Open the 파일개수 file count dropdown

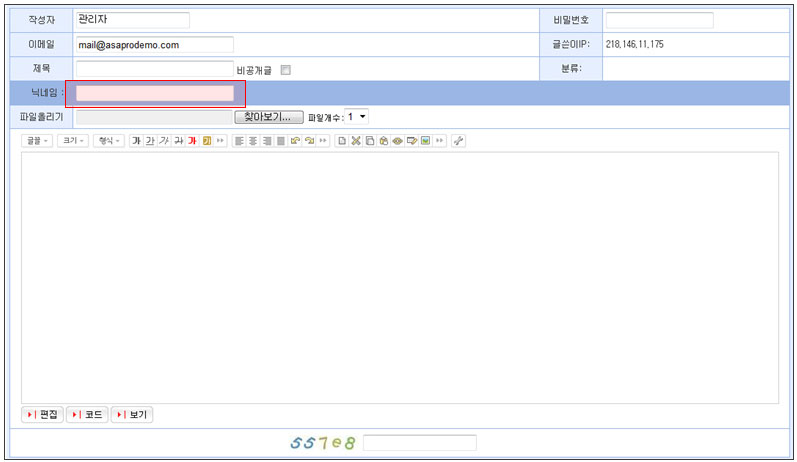356,117
